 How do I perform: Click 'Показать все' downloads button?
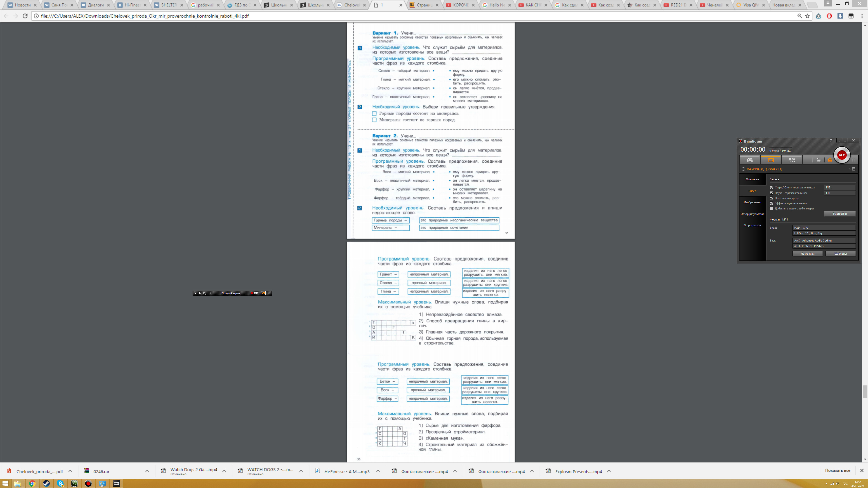pos(837,470)
